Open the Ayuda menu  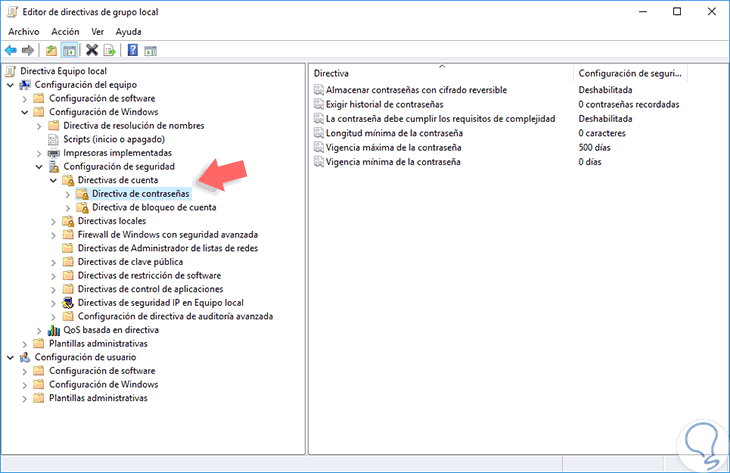128,32
